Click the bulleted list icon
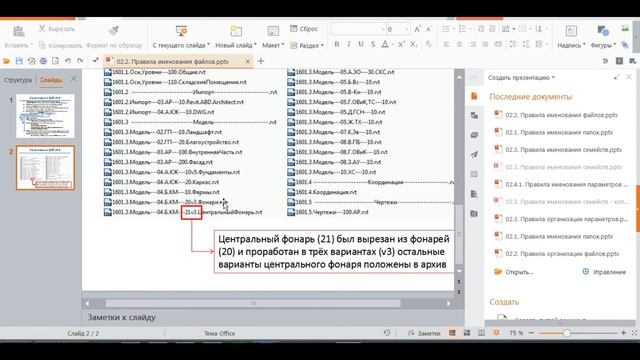This screenshot has width=640, height=360. click(x=446, y=29)
